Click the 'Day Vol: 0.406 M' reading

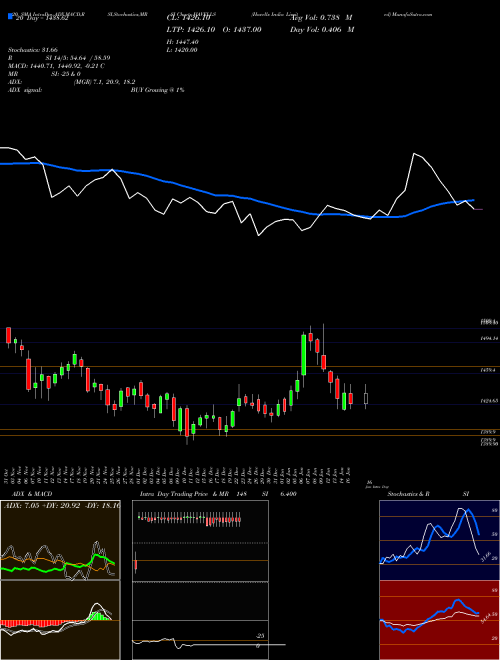point(322,30)
